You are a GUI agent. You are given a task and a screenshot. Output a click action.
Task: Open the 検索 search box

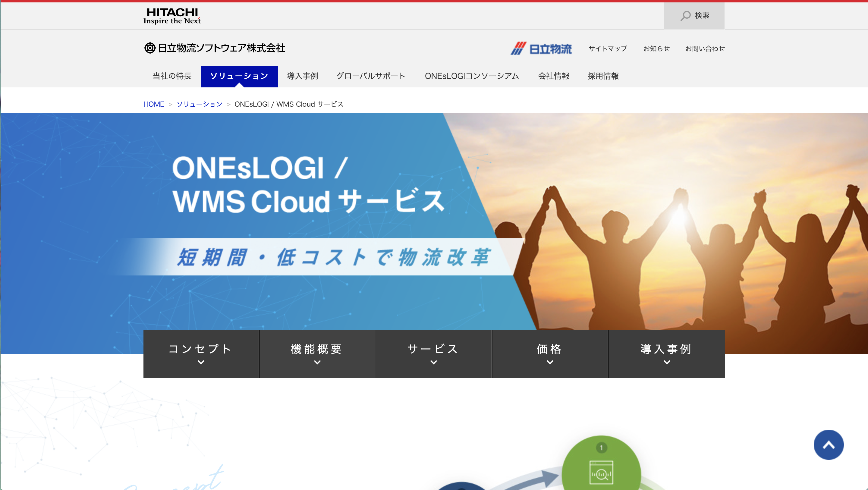click(694, 15)
